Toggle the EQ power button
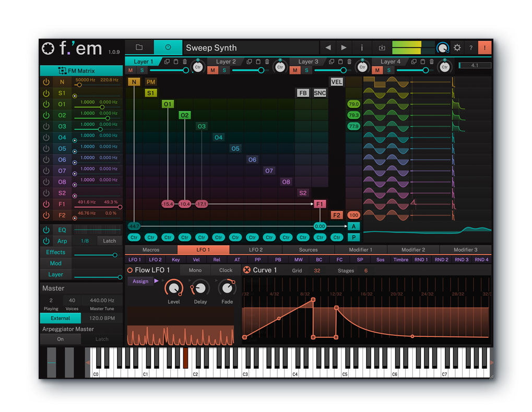This screenshot has height=412, width=532. point(46,230)
